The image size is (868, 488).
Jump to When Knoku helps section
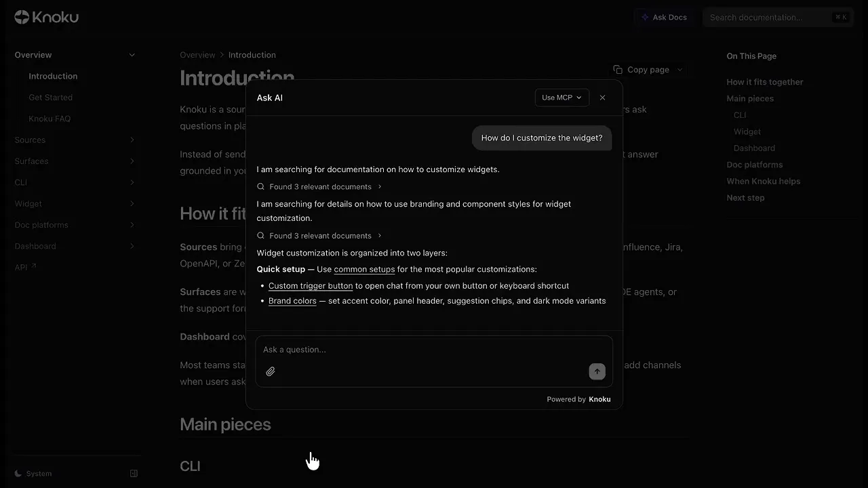pyautogui.click(x=764, y=182)
